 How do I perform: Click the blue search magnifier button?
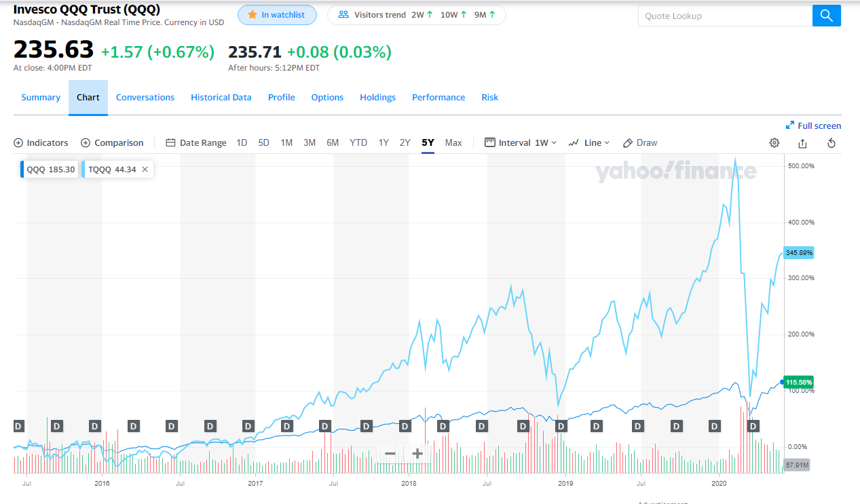[826, 16]
